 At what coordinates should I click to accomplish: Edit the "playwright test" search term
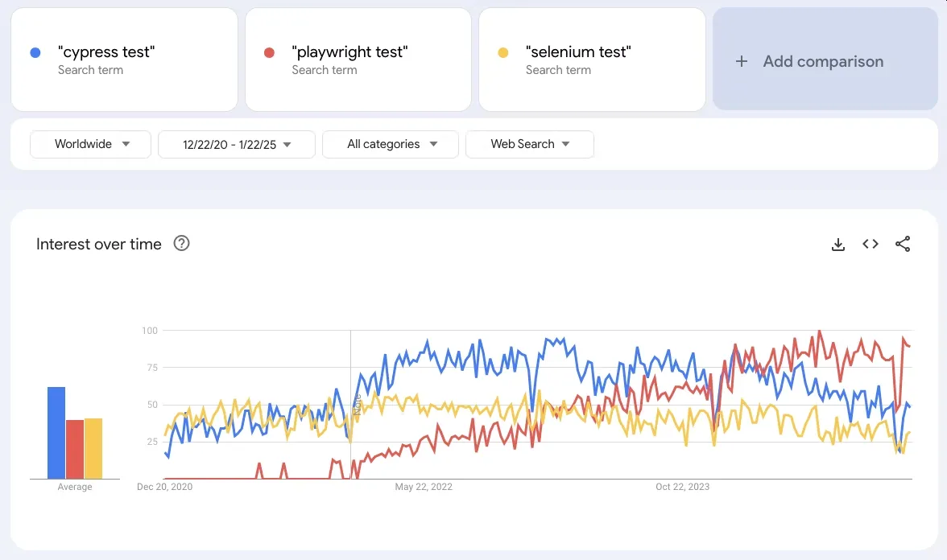[358, 60]
